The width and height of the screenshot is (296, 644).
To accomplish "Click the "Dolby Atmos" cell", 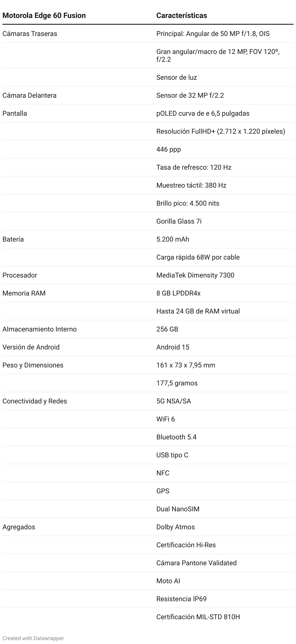I will (x=175, y=527).
